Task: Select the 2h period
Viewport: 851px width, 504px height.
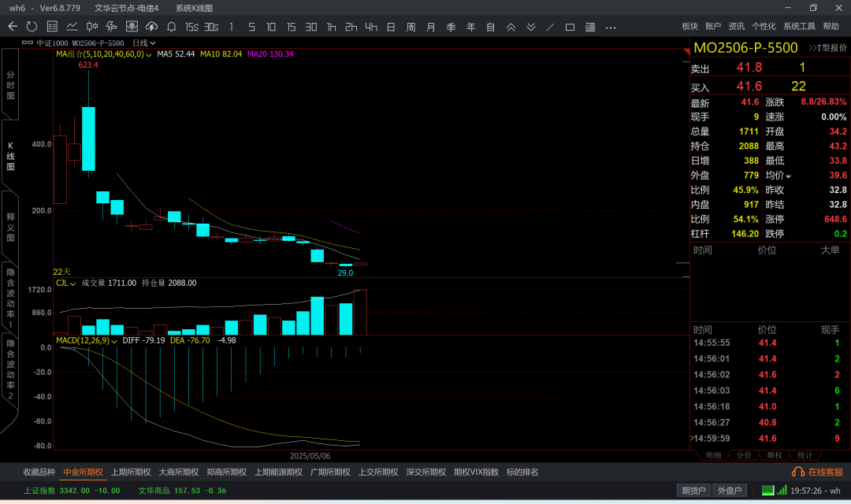Action: (351, 27)
